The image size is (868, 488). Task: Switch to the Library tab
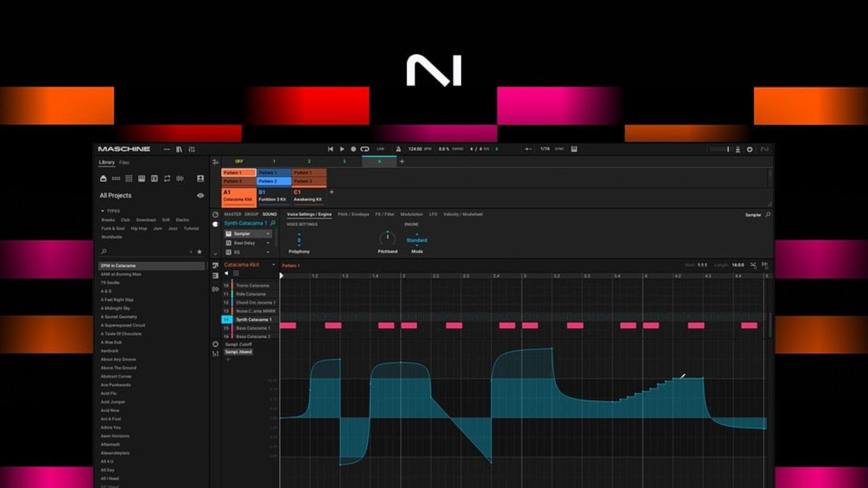107,163
